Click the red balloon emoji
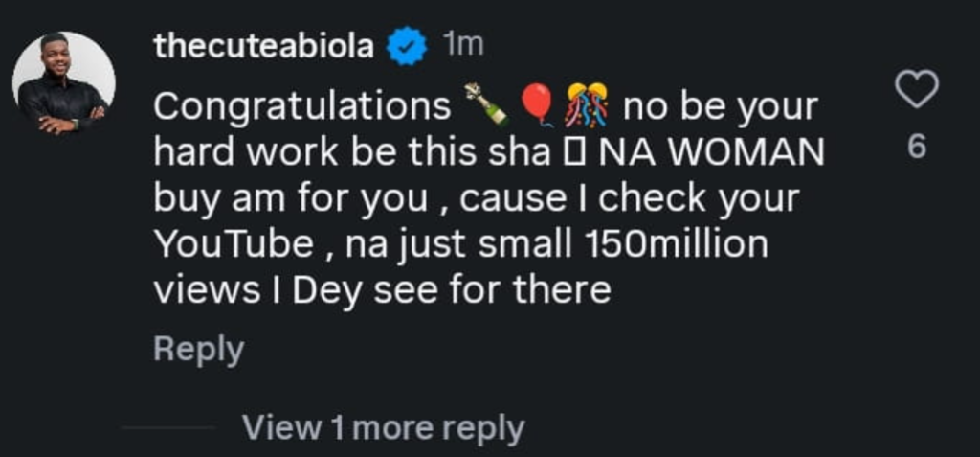The height and width of the screenshot is (457, 980). click(x=538, y=105)
